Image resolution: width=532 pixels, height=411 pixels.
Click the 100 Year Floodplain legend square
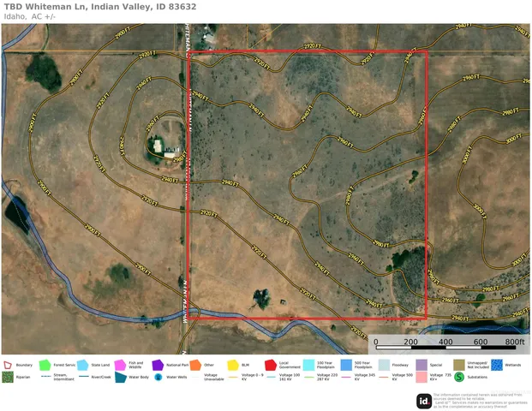pyautogui.click(x=308, y=365)
